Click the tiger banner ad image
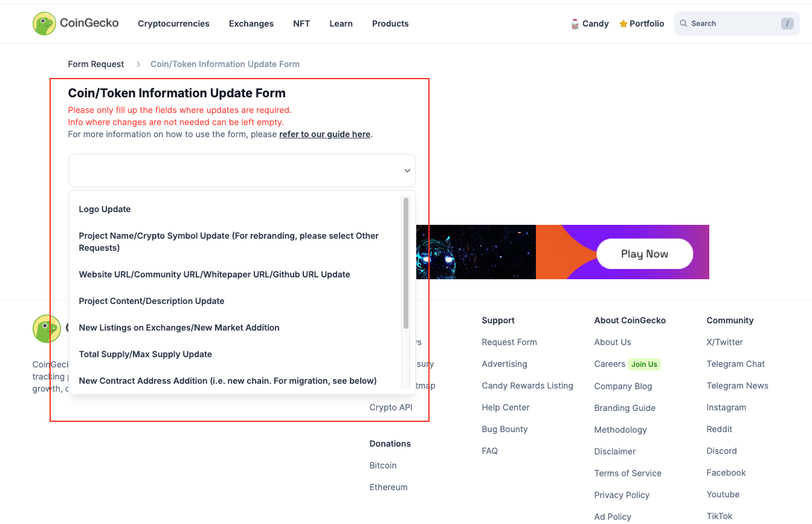812x524 pixels. (475, 252)
